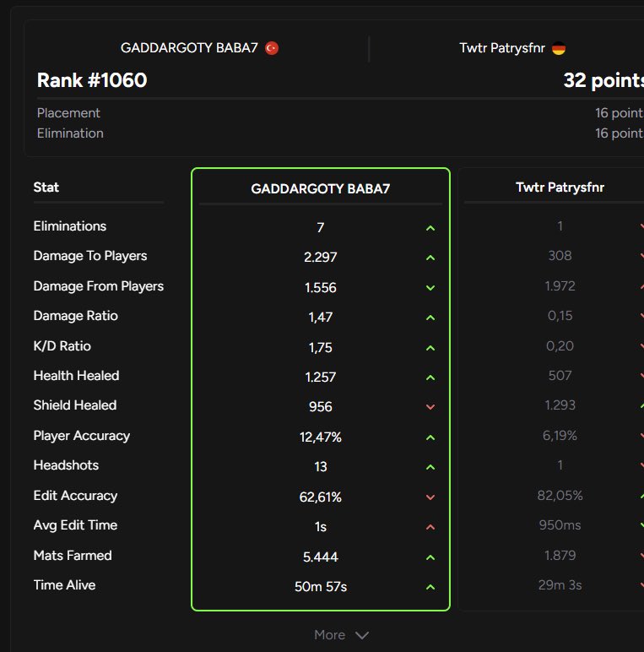Click the up arrow beside Mats Farmed 5.444
The width and height of the screenshot is (644, 652).
(x=430, y=557)
